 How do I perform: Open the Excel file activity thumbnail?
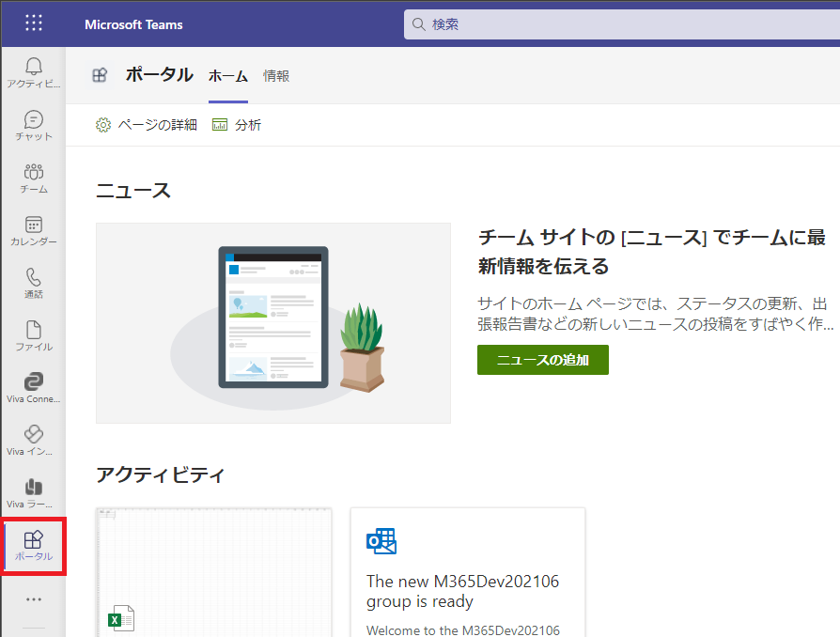coord(213,572)
